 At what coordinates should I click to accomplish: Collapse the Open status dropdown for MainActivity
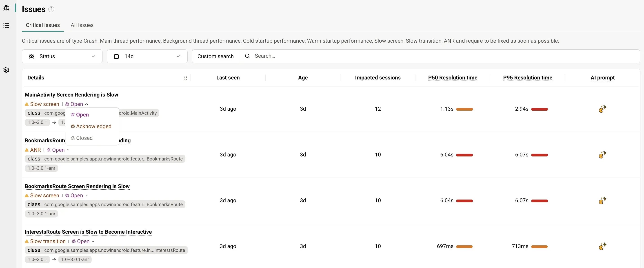tap(76, 104)
